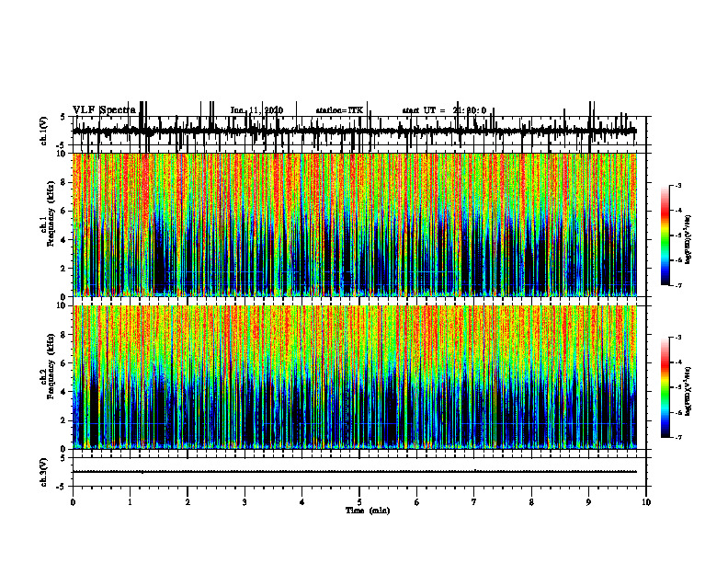Click the ch.1 color bar log(PSD) label

tap(688, 239)
